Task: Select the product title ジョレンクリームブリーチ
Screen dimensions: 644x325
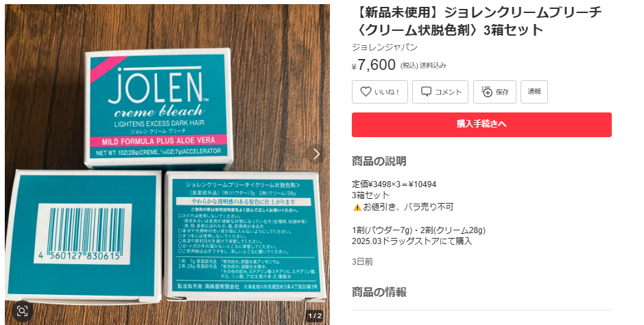Action: 477,21
